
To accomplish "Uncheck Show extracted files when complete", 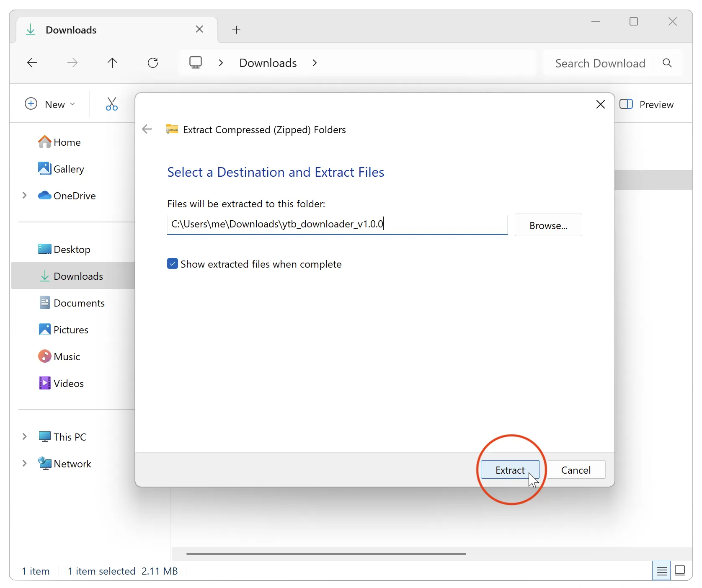I will (x=173, y=264).
